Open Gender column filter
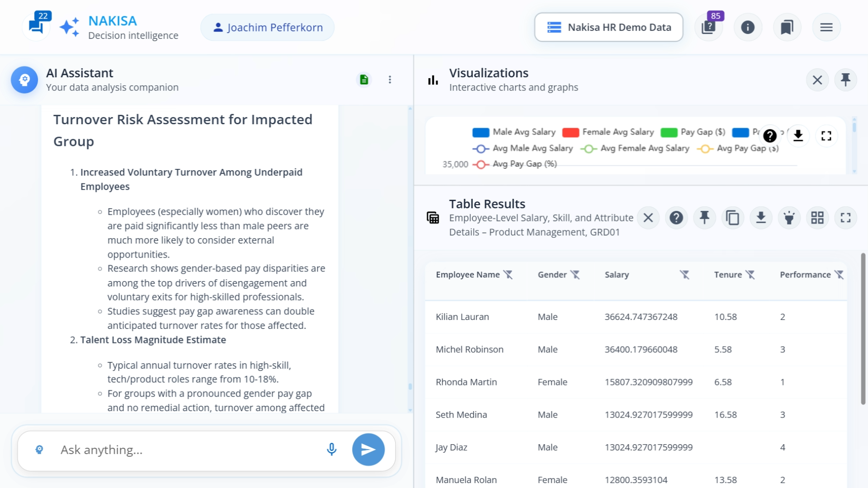The height and width of the screenshot is (488, 868). tap(575, 275)
